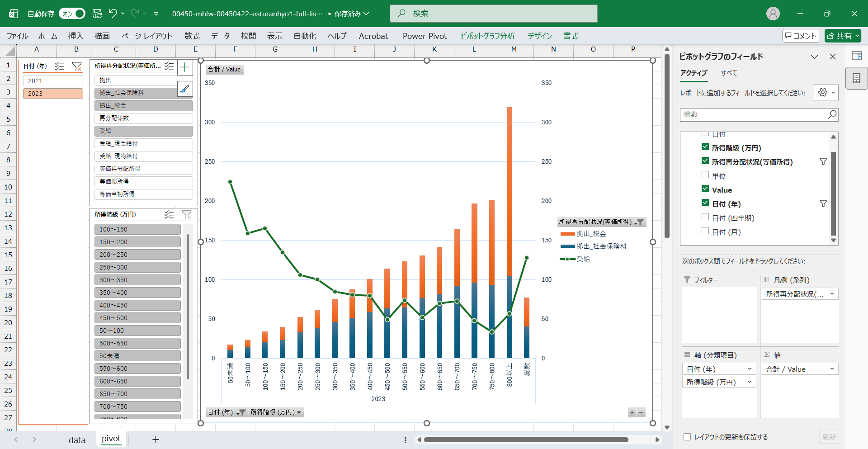Click the save icon in title bar
The image size is (868, 449).
pyautogui.click(x=97, y=14)
